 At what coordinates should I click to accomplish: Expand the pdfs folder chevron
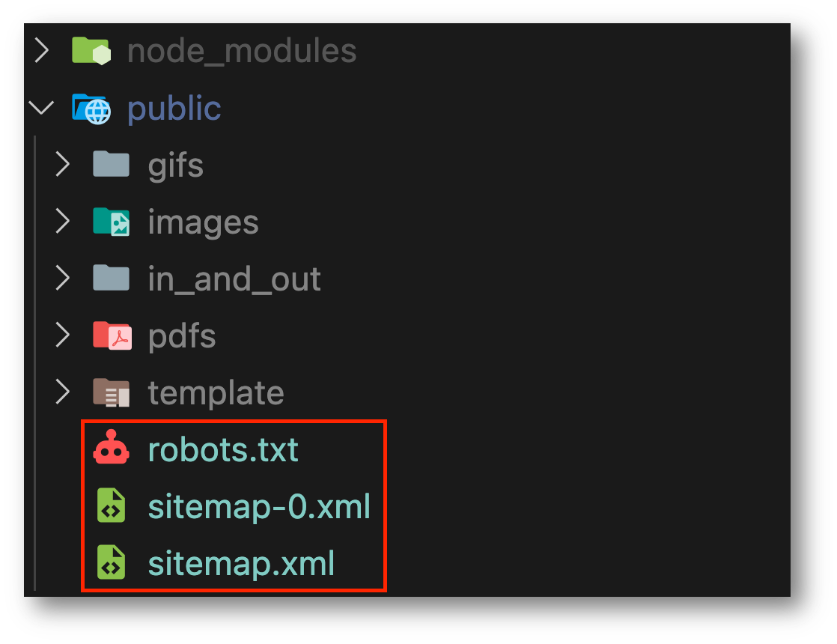[x=62, y=335]
